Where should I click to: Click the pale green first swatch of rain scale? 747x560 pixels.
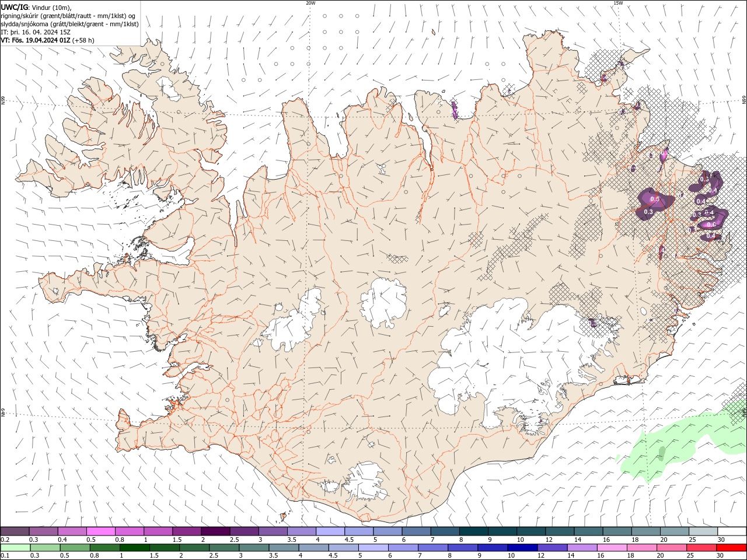pyautogui.click(x=15, y=548)
